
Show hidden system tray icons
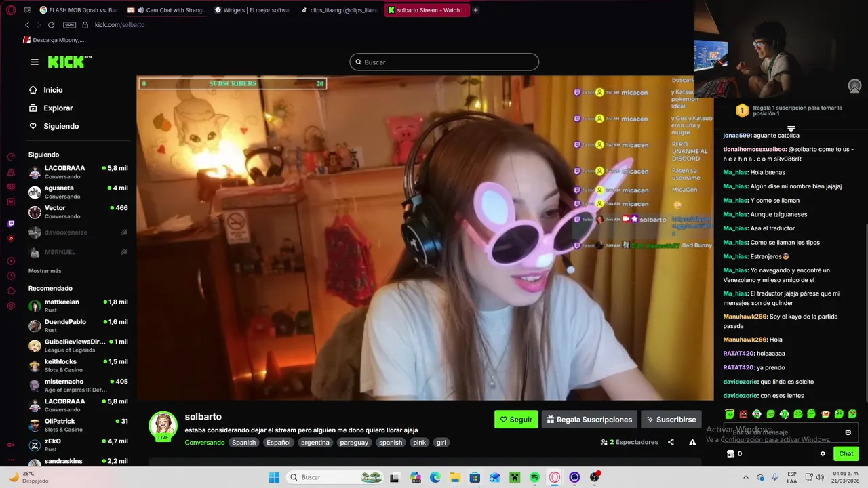[x=746, y=477]
